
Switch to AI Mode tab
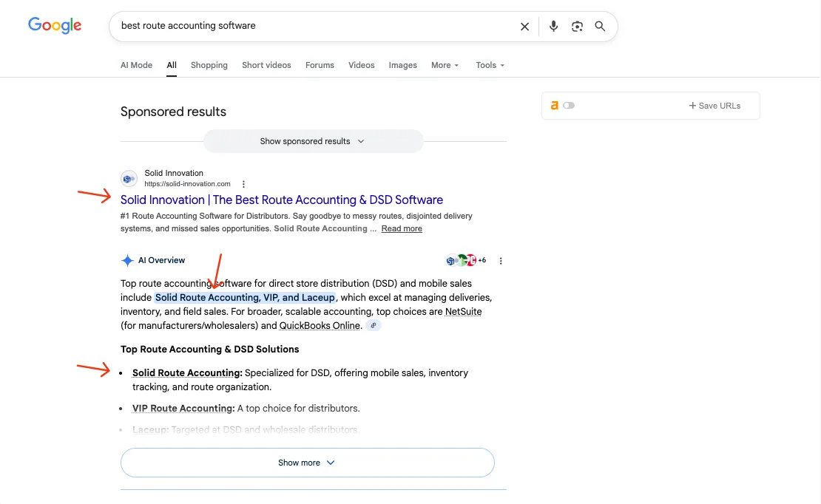click(136, 66)
